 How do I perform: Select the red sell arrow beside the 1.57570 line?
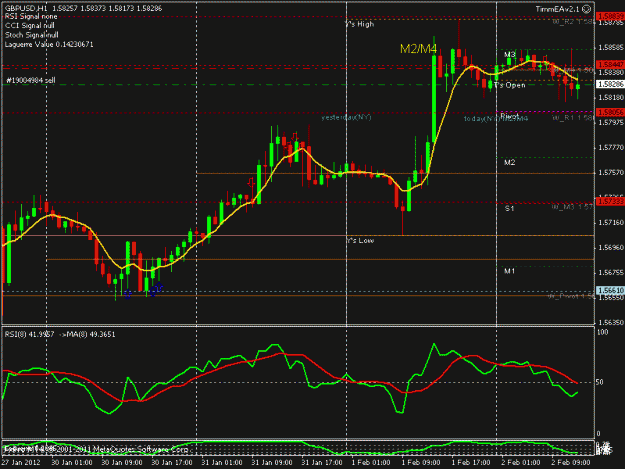pos(251,183)
